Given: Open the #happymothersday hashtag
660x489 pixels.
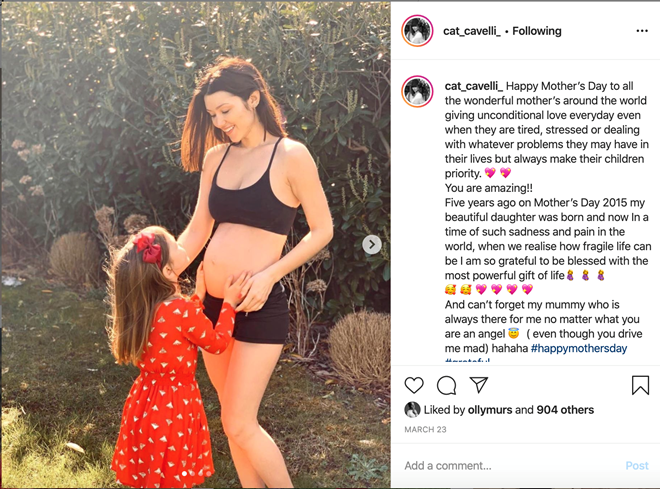Looking at the screenshot, I should coord(579,348).
